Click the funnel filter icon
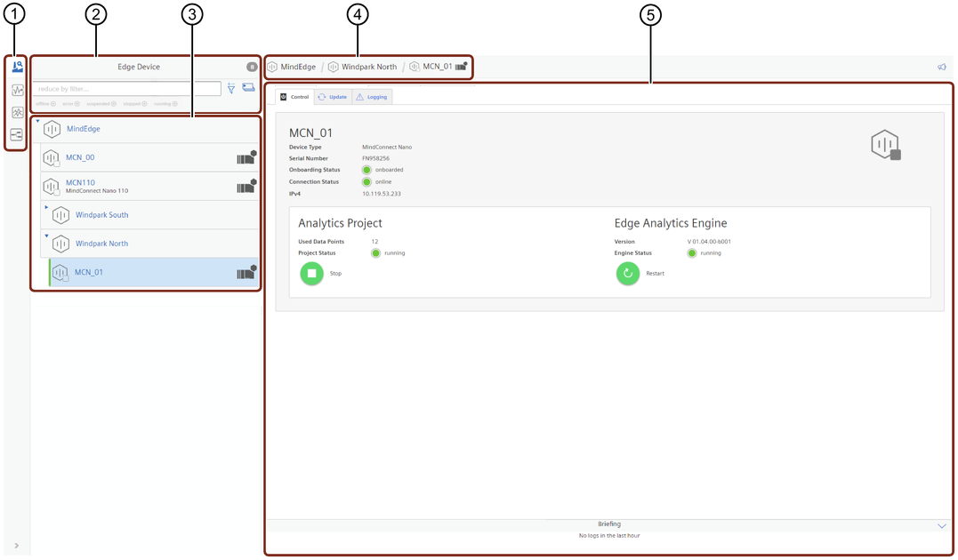Screen dimensions: 958x560 [231, 88]
